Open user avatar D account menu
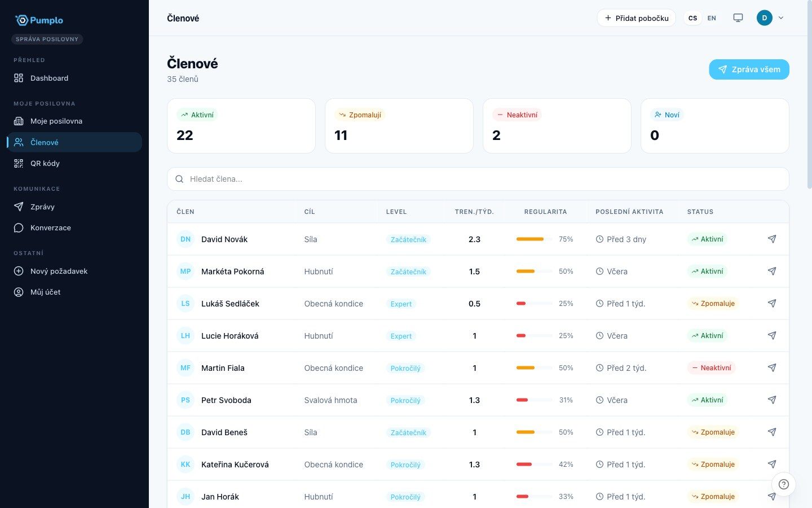Screen dimensions: 812x508 tap(770, 18)
